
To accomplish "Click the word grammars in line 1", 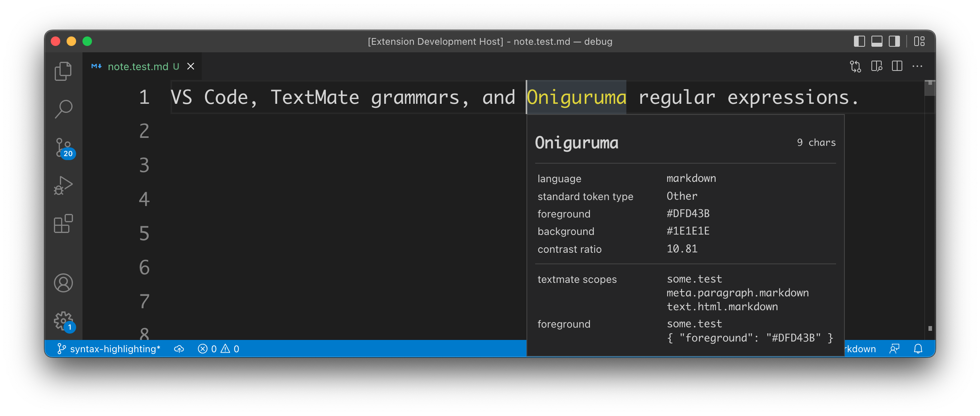I will click(x=415, y=97).
